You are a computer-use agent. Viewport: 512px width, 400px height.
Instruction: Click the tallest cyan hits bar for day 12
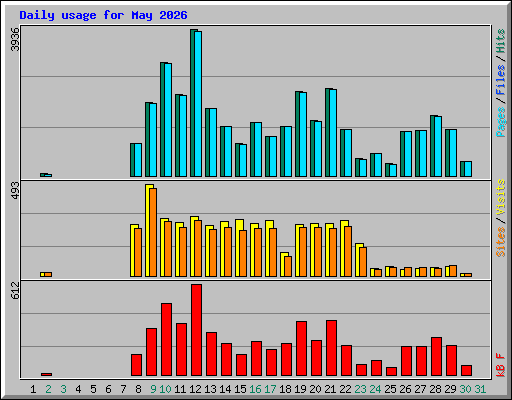(198, 104)
